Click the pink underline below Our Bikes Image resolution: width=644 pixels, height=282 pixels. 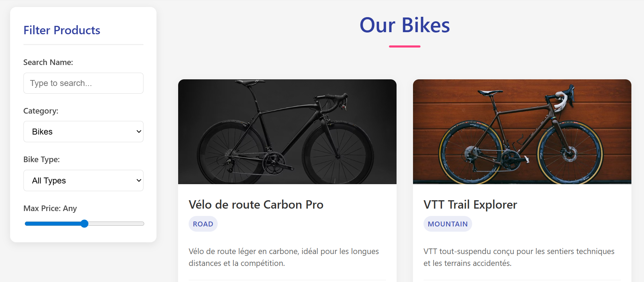point(405,46)
